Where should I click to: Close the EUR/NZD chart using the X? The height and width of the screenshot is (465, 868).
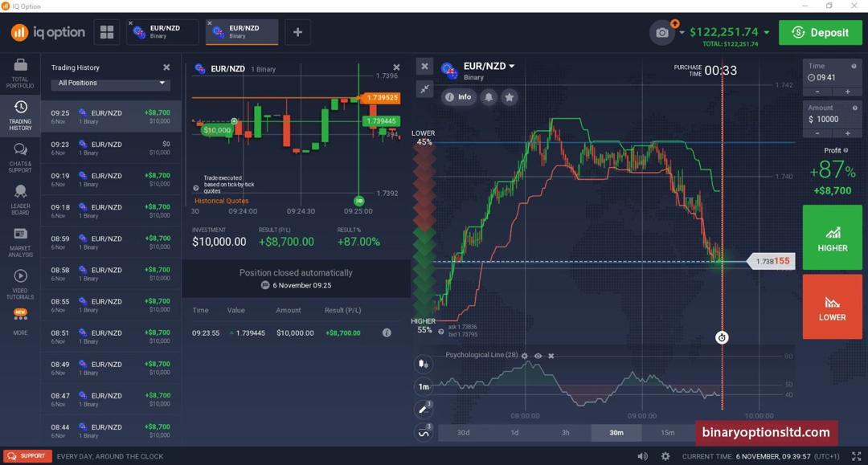pyautogui.click(x=424, y=67)
